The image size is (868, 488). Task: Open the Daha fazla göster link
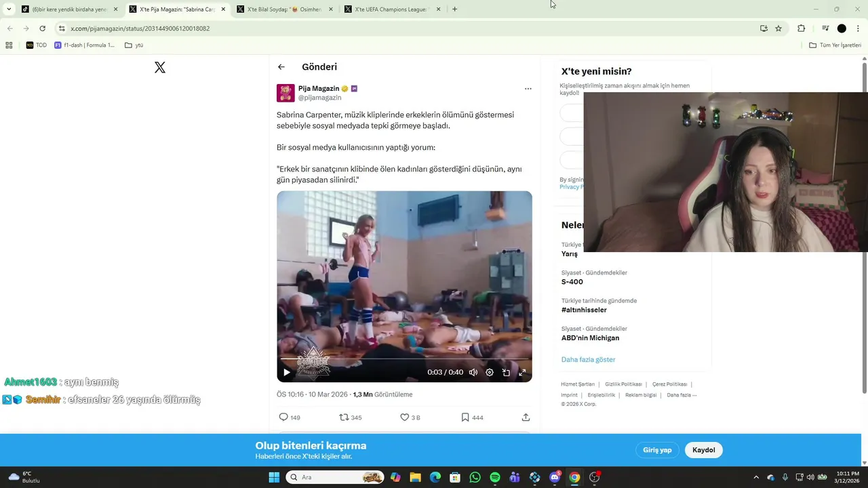point(588,360)
